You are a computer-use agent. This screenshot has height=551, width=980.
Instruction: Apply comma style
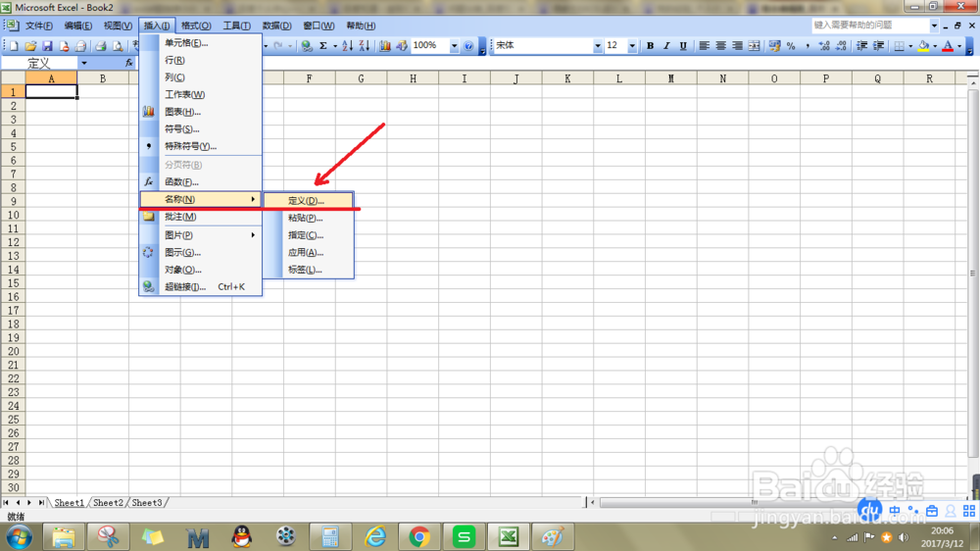coord(808,46)
